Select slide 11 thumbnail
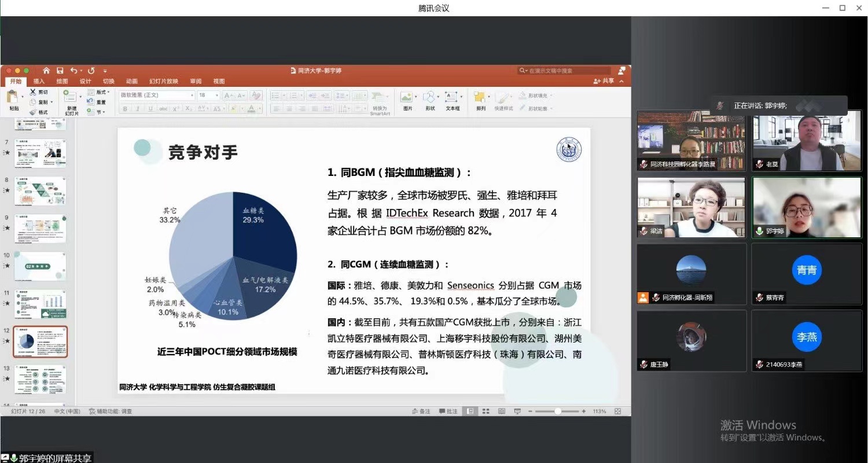The width and height of the screenshot is (868, 463). (40, 304)
